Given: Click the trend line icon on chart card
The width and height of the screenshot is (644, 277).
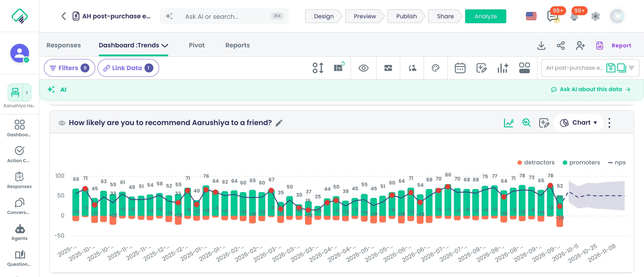Looking at the screenshot, I should coord(508,123).
